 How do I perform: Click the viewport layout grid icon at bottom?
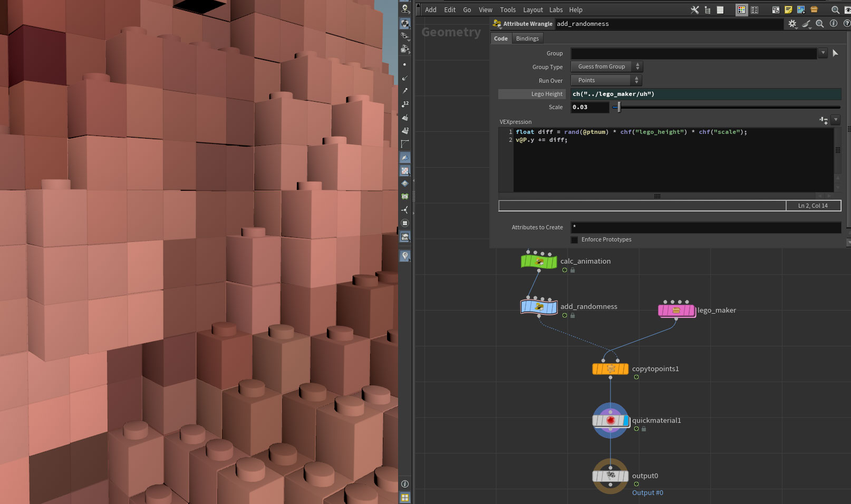(405, 497)
